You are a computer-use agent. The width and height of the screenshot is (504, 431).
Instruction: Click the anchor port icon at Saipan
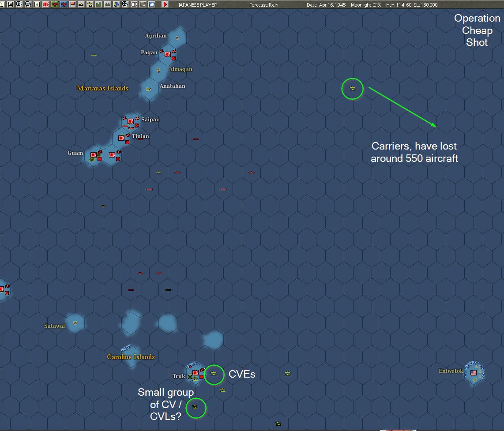tap(125, 118)
